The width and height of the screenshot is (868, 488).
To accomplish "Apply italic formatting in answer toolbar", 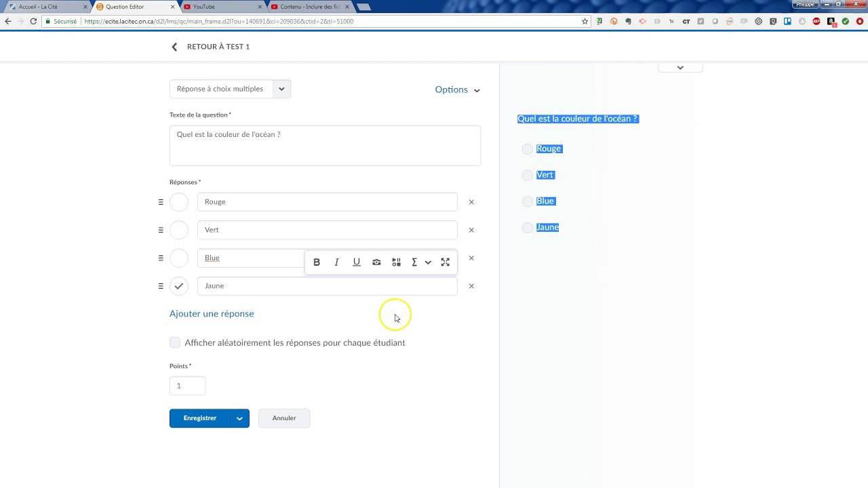I will [x=336, y=262].
